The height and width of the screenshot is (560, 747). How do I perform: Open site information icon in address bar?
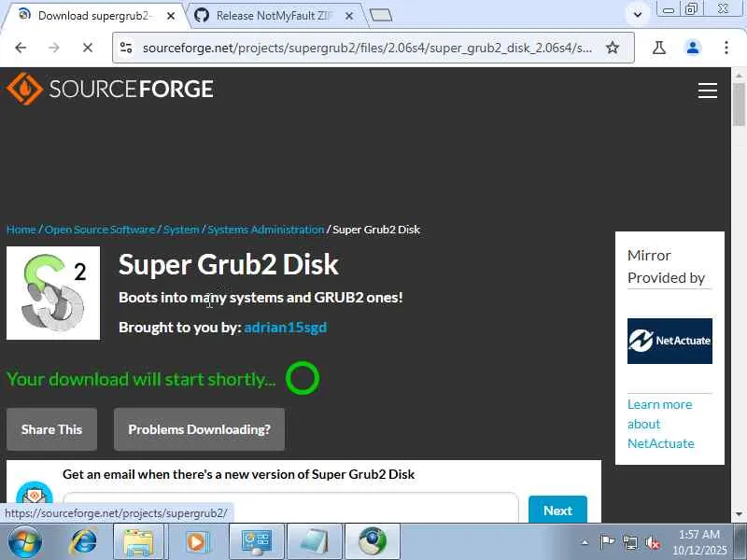[126, 48]
